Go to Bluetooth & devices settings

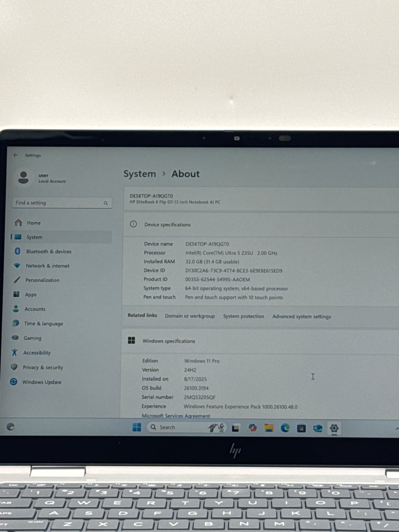tap(49, 252)
